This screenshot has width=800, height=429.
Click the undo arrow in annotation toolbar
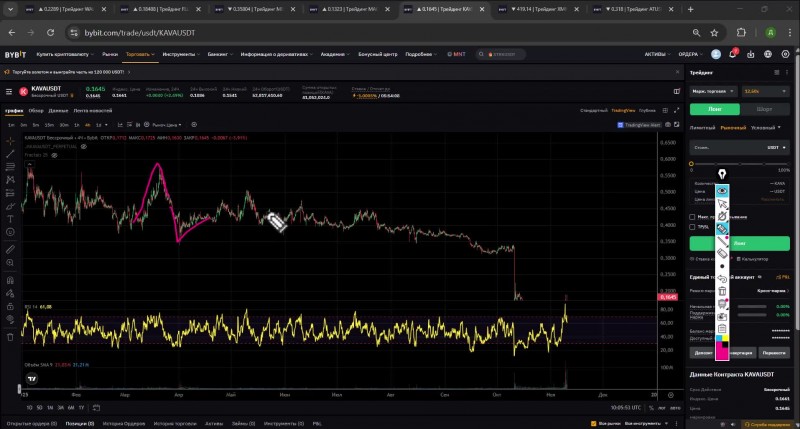tap(722, 278)
